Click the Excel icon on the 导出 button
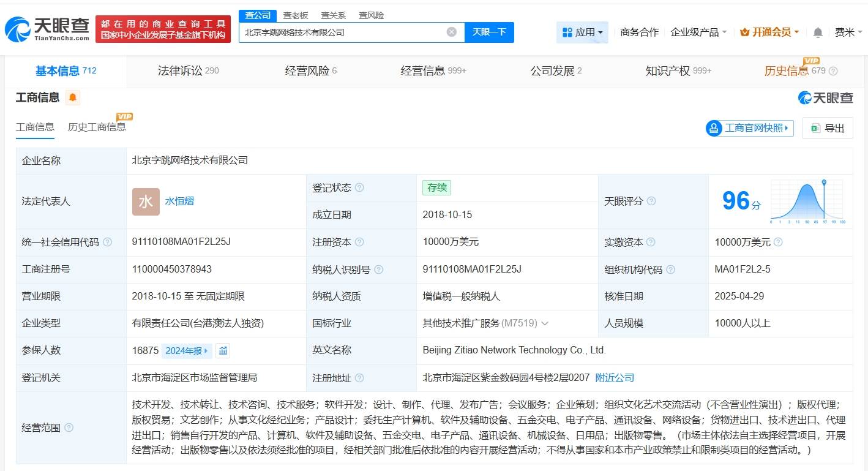868x471 pixels. click(814, 127)
